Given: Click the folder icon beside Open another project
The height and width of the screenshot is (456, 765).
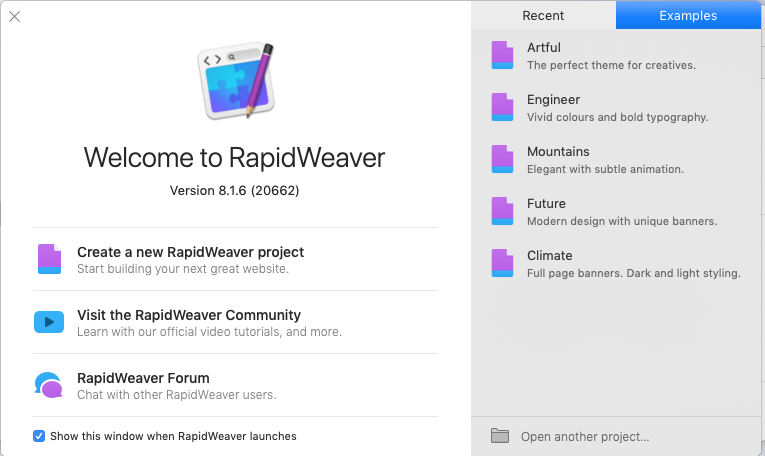Looking at the screenshot, I should coord(500,436).
